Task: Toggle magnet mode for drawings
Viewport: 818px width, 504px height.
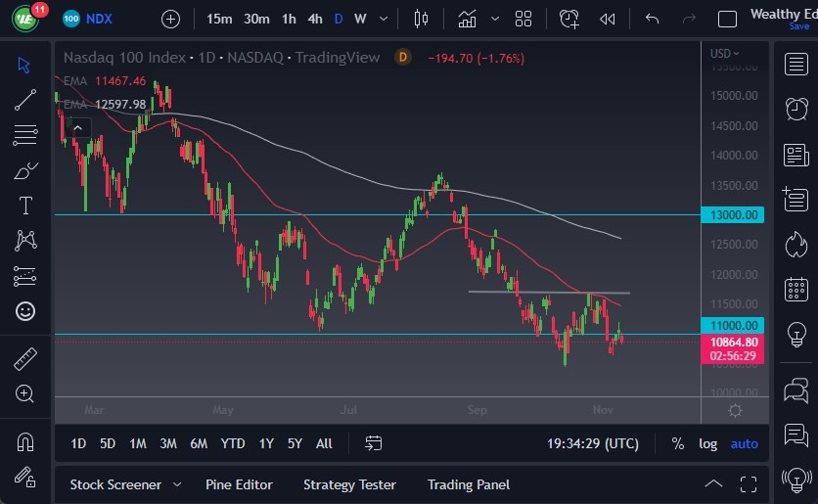Action: 25,442
